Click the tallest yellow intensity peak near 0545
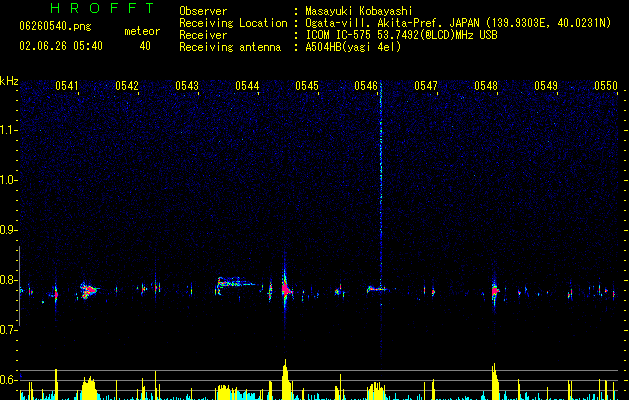 (x=286, y=379)
